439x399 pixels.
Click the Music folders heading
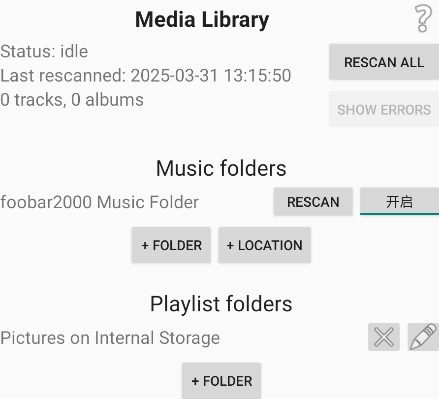coord(221,168)
